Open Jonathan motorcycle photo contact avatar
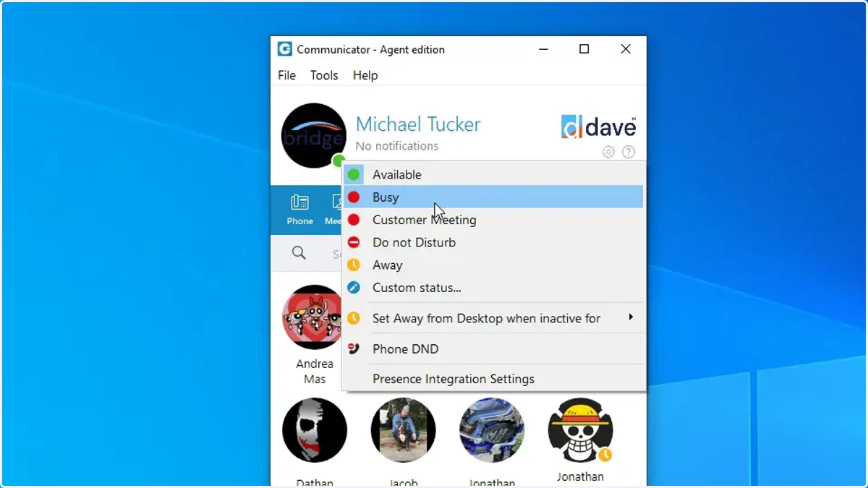This screenshot has width=868, height=488. (x=492, y=430)
